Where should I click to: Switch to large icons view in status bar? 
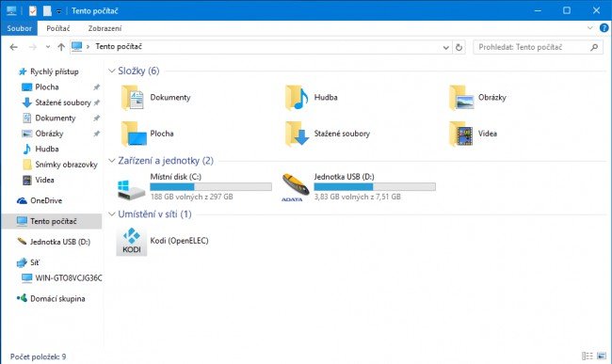click(602, 356)
